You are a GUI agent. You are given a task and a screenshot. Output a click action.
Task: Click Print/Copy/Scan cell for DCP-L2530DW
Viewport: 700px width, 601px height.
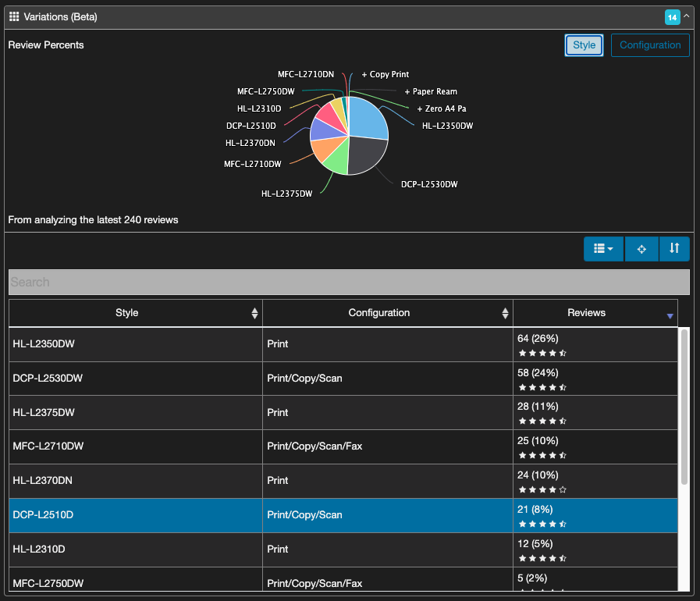coord(388,379)
